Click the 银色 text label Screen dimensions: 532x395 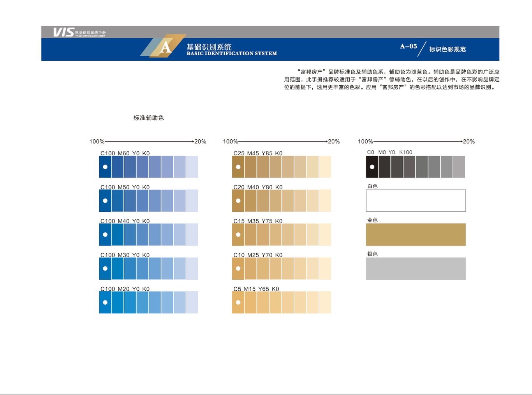(372, 254)
